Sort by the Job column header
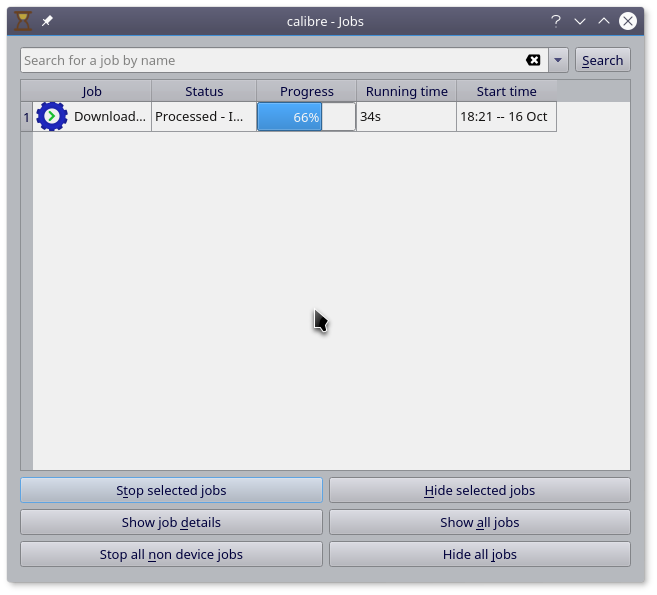The width and height of the screenshot is (657, 595). (92, 91)
